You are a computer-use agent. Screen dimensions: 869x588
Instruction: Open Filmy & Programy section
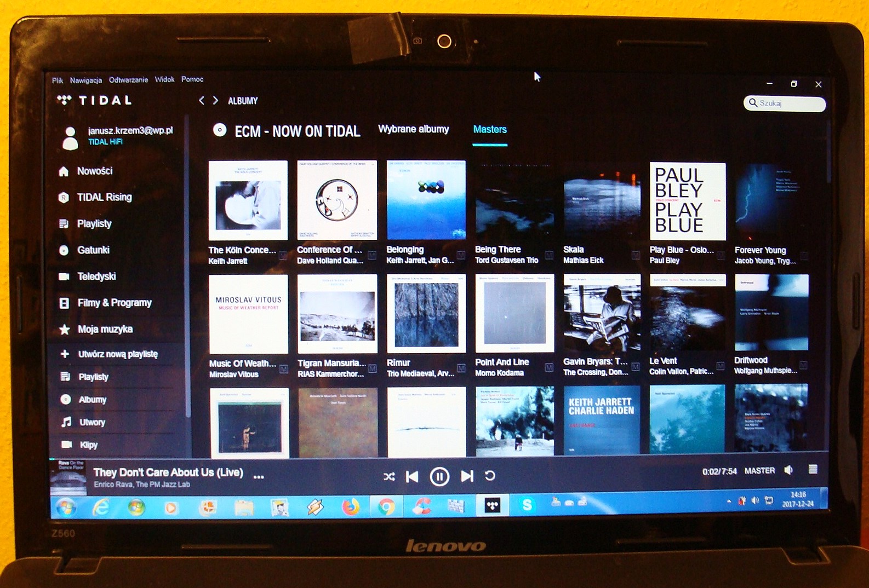[x=105, y=302]
